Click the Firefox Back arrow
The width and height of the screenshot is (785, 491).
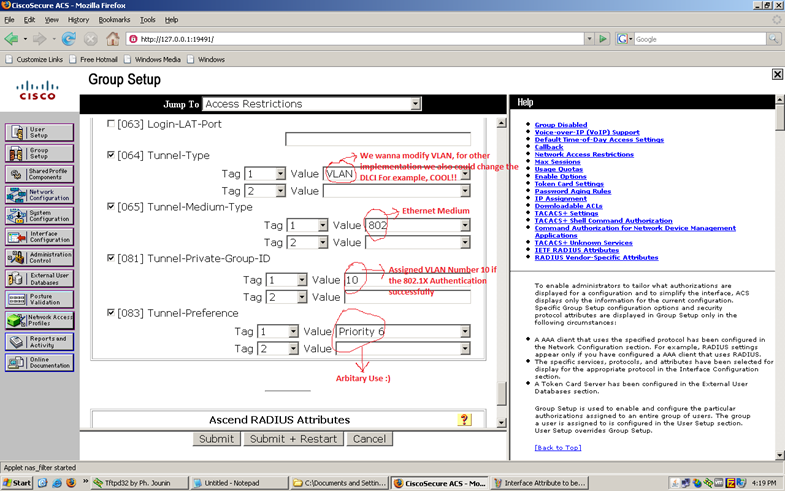12,39
